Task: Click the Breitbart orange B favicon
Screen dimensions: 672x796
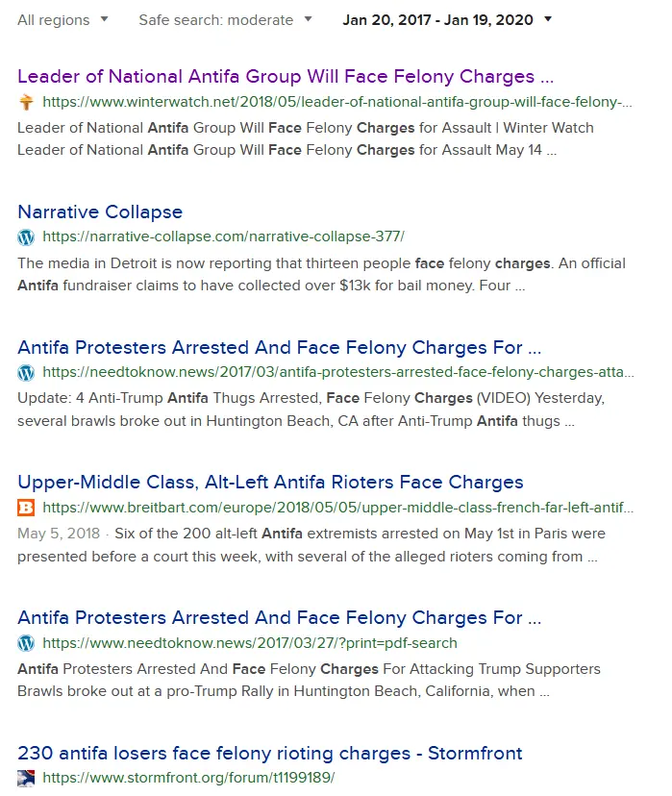Action: (x=26, y=508)
